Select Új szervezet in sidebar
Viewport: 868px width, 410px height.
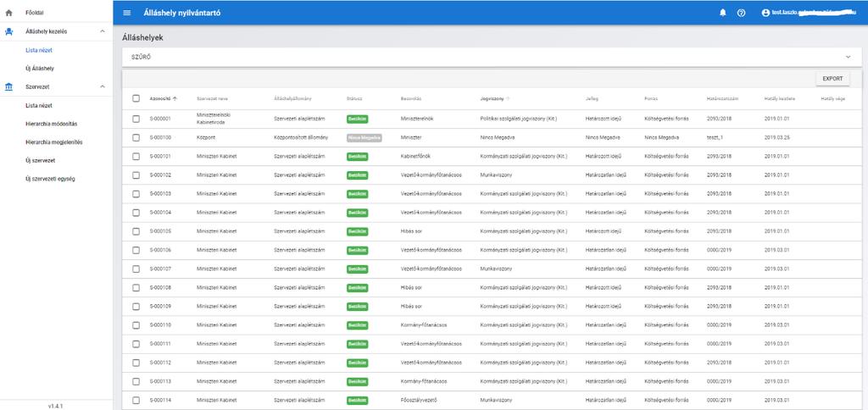40,160
